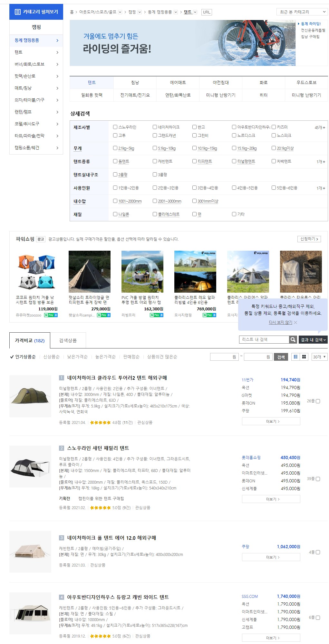Open 텐트 sidebar category arrow
This screenshot has width=329, height=644.
57,52
